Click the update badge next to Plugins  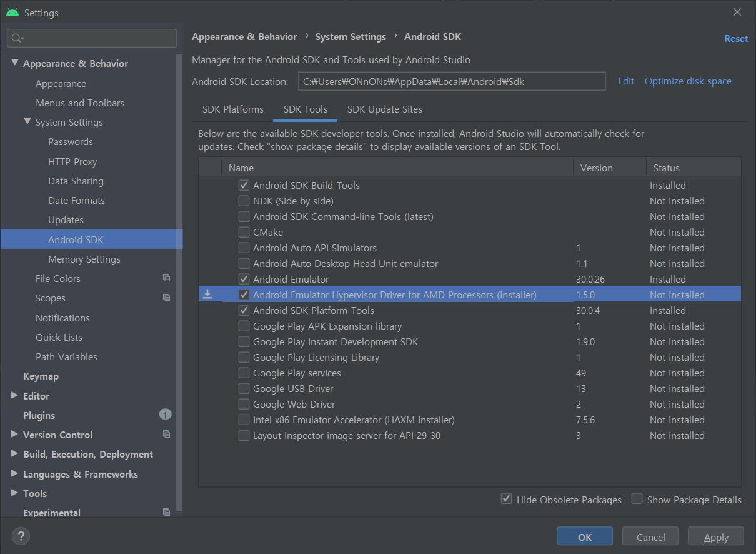[165, 415]
